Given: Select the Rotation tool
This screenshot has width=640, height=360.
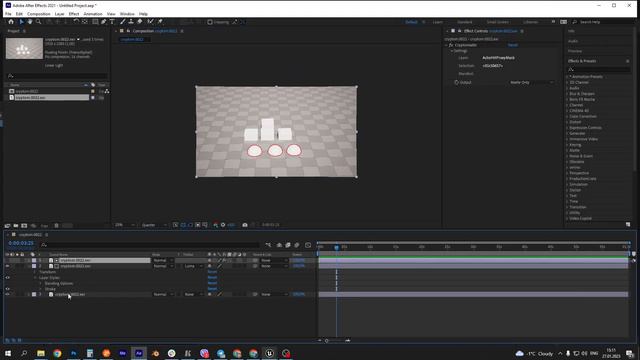Looking at the screenshot, I should (x=76, y=22).
